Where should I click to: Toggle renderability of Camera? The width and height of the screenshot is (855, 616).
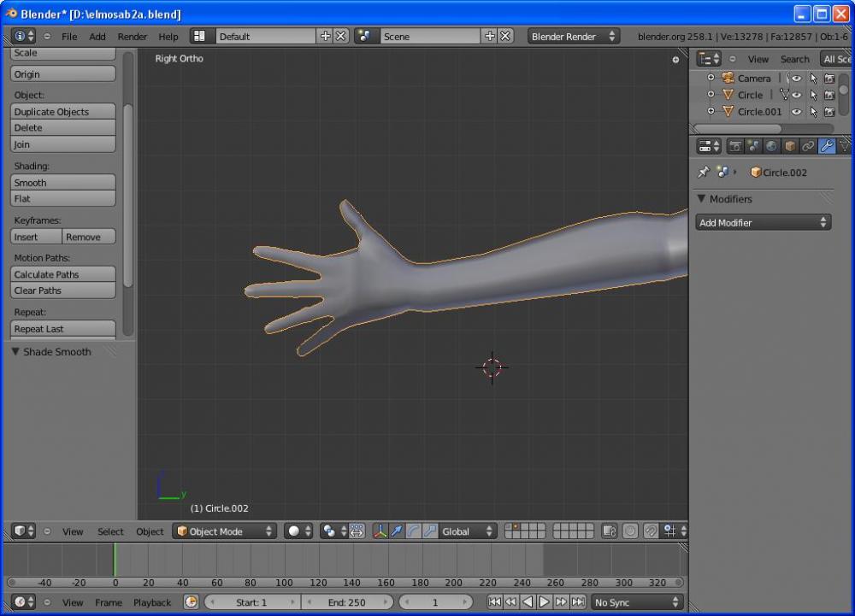pyautogui.click(x=829, y=79)
